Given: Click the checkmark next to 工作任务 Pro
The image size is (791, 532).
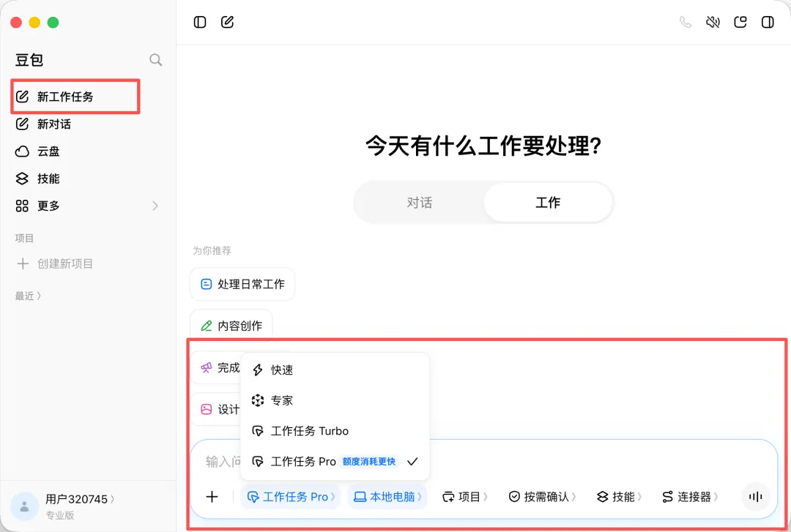Looking at the screenshot, I should (412, 462).
